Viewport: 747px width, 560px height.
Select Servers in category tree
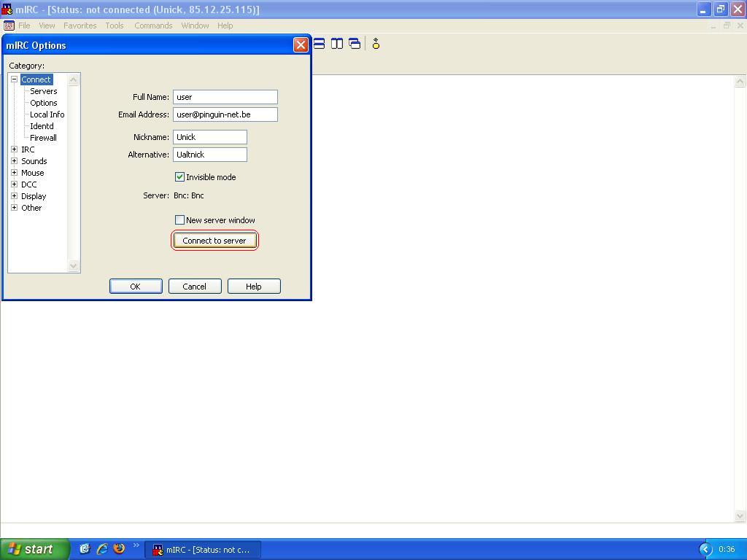click(x=43, y=91)
